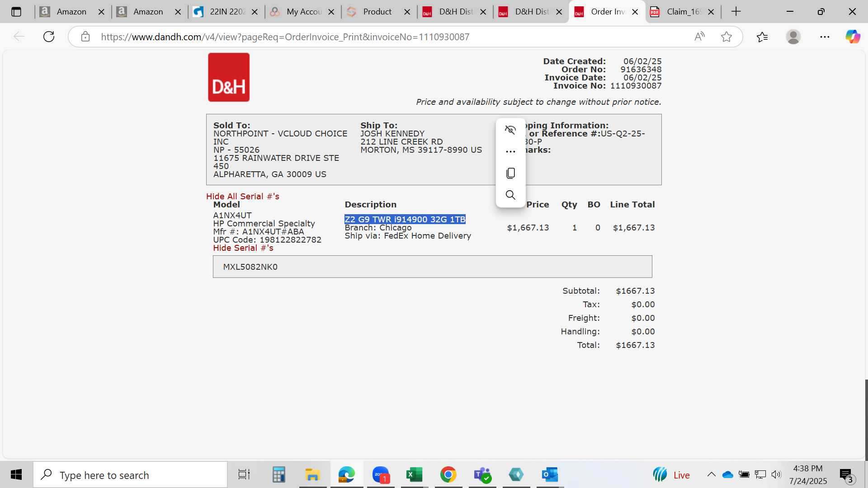Click serial number MXL5082NK0
The image size is (868, 488).
(250, 267)
